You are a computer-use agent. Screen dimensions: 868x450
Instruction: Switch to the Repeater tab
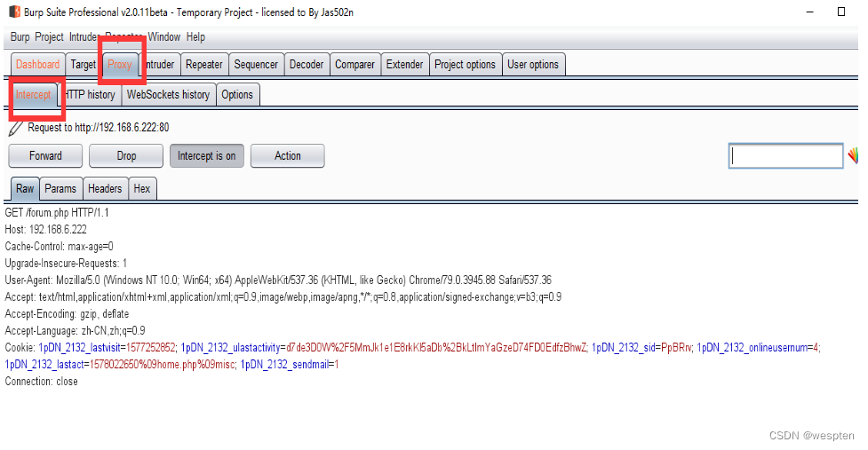click(203, 64)
